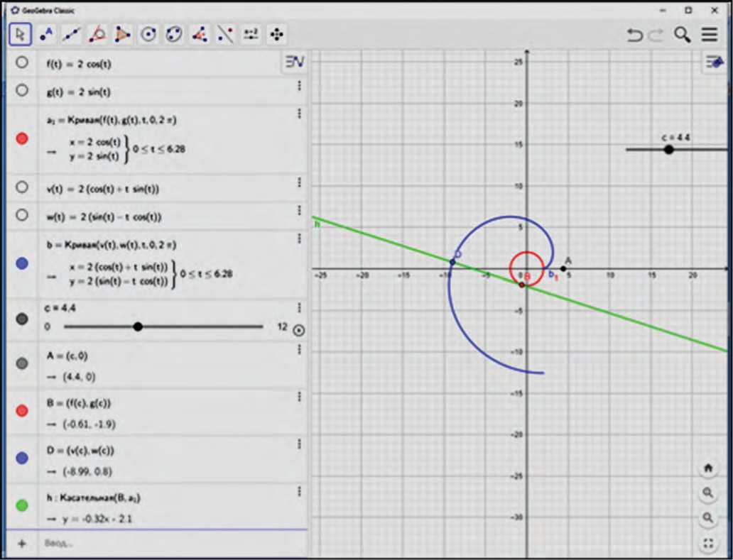Select the Point tool
This screenshot has width=733, height=560.
(45, 34)
